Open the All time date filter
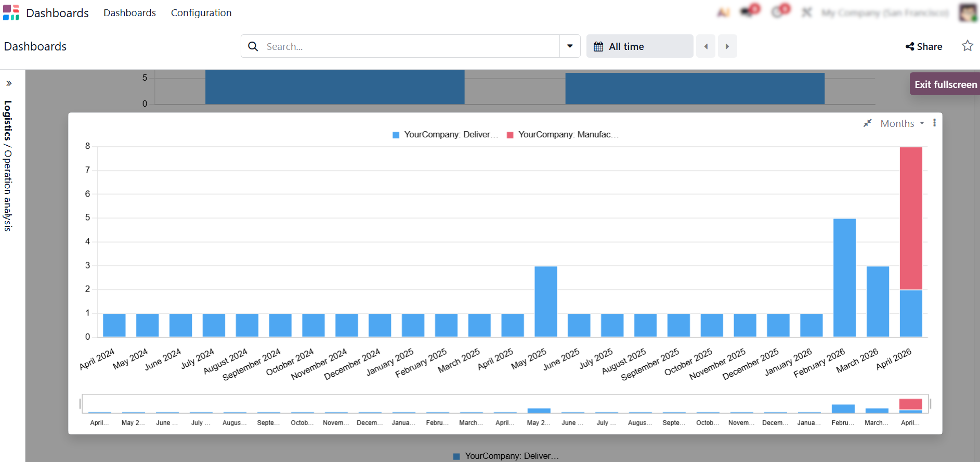 (x=639, y=46)
